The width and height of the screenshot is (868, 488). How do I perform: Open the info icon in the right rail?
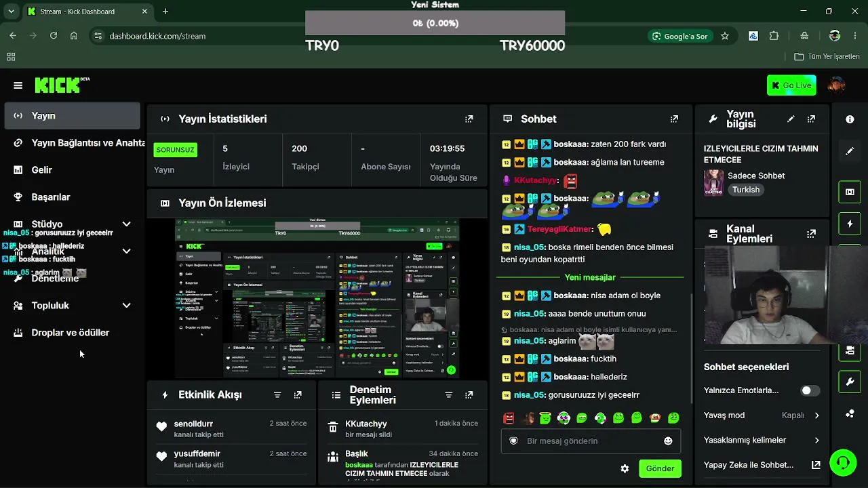(x=850, y=119)
